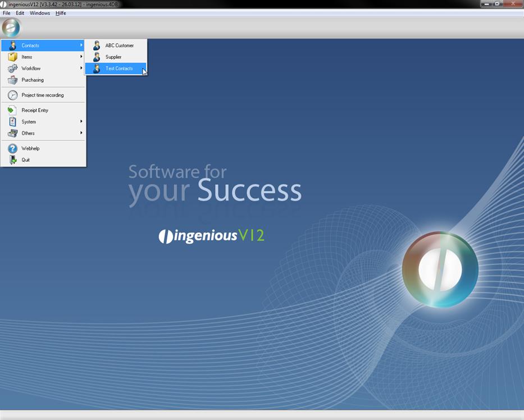
Task: Click the Project time recording clock icon
Action: click(12, 95)
